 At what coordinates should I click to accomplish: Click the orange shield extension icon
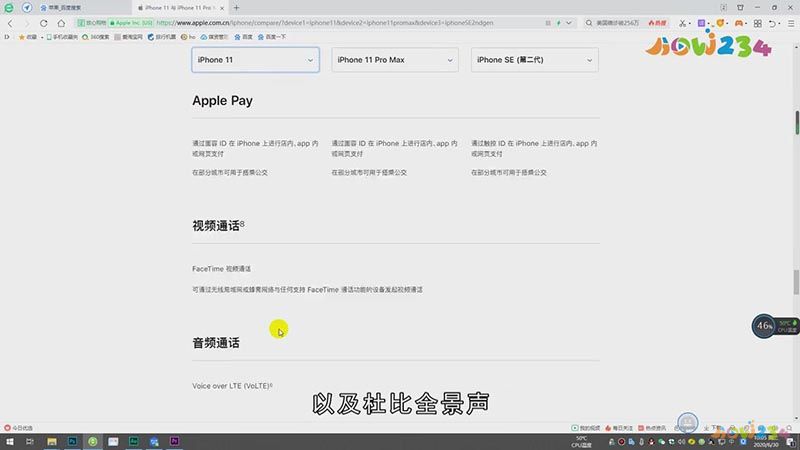pyautogui.click(x=720, y=23)
